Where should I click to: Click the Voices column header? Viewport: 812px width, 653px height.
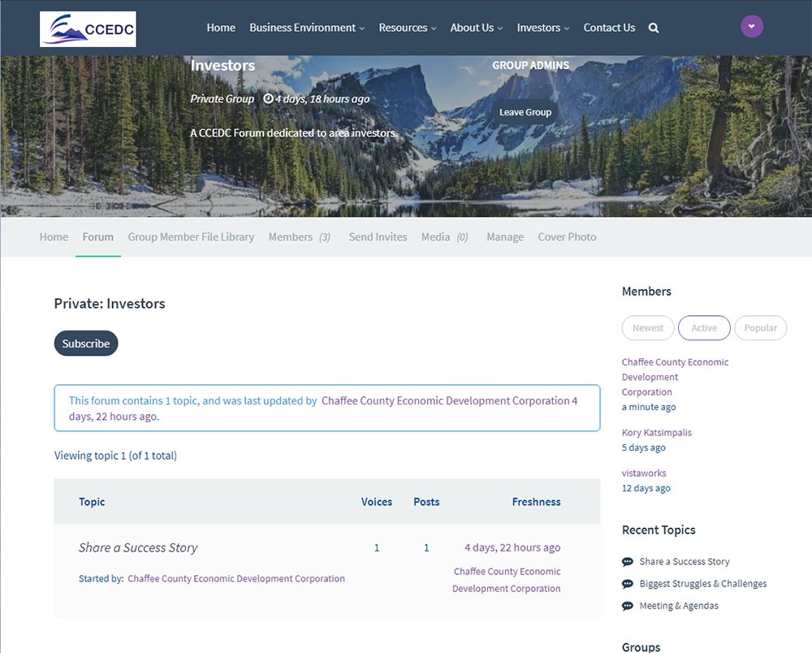377,502
